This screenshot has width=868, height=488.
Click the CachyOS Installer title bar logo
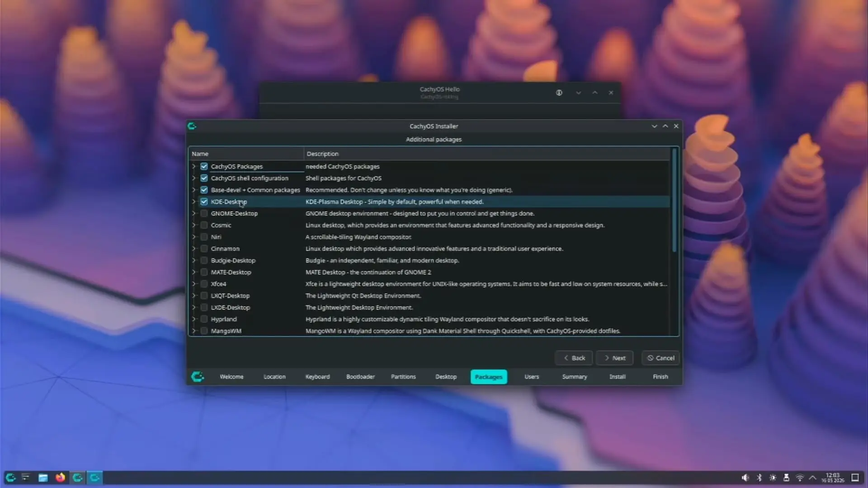(192, 126)
